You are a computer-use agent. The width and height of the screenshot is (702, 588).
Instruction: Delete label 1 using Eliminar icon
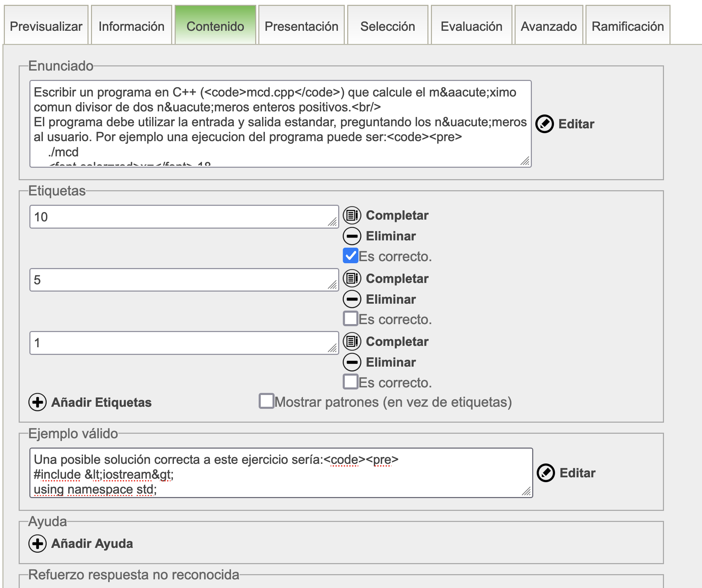[x=352, y=362]
